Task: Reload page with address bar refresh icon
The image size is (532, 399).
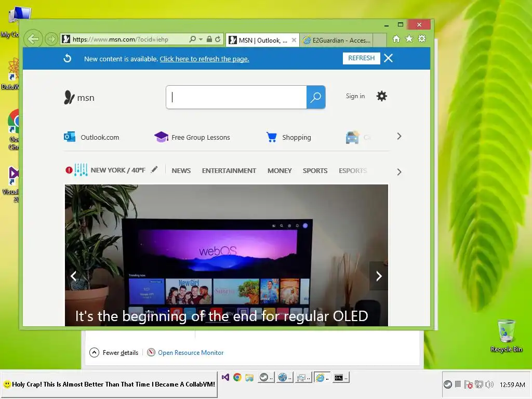Action: tap(218, 39)
